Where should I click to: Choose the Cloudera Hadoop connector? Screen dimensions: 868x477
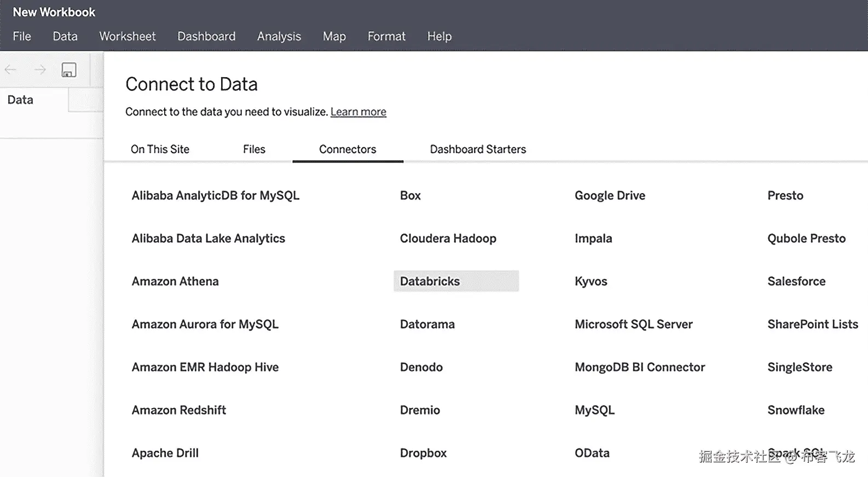(448, 238)
